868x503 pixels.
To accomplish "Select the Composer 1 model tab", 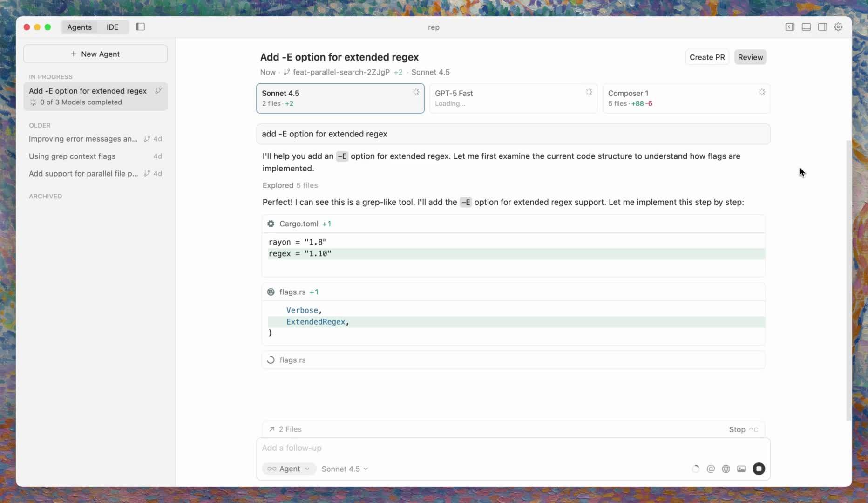I will (686, 98).
